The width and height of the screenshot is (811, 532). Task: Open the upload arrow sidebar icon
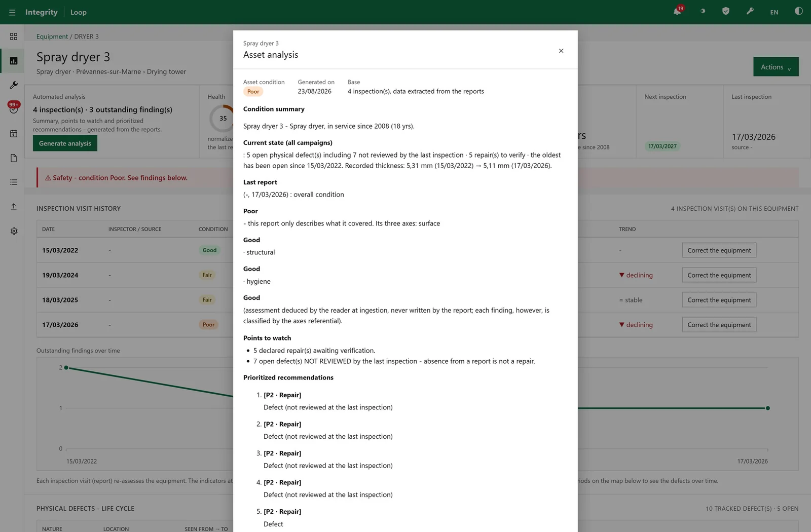click(x=14, y=207)
